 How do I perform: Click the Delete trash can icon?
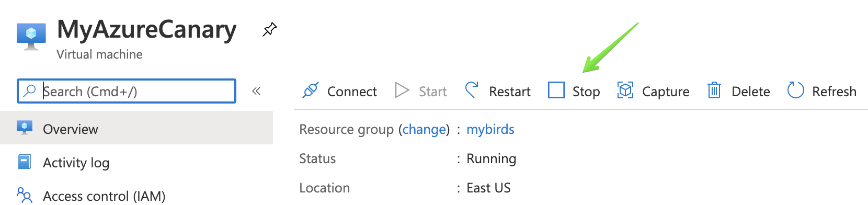(x=714, y=90)
